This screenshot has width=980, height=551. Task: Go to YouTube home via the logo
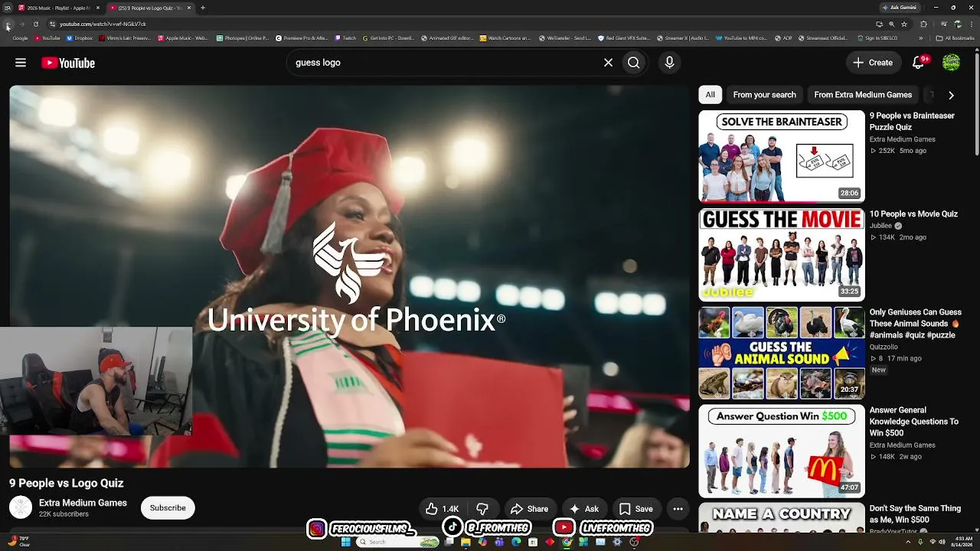[x=68, y=63]
